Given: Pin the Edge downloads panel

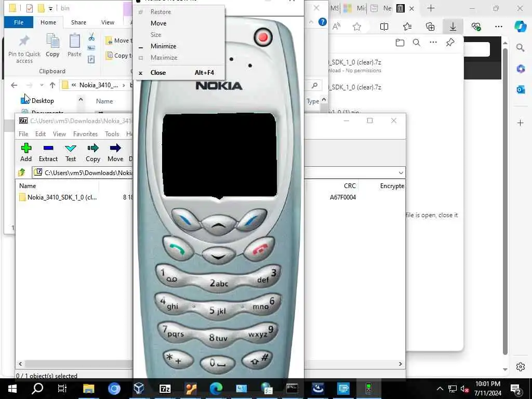Looking at the screenshot, I should 450,43.
